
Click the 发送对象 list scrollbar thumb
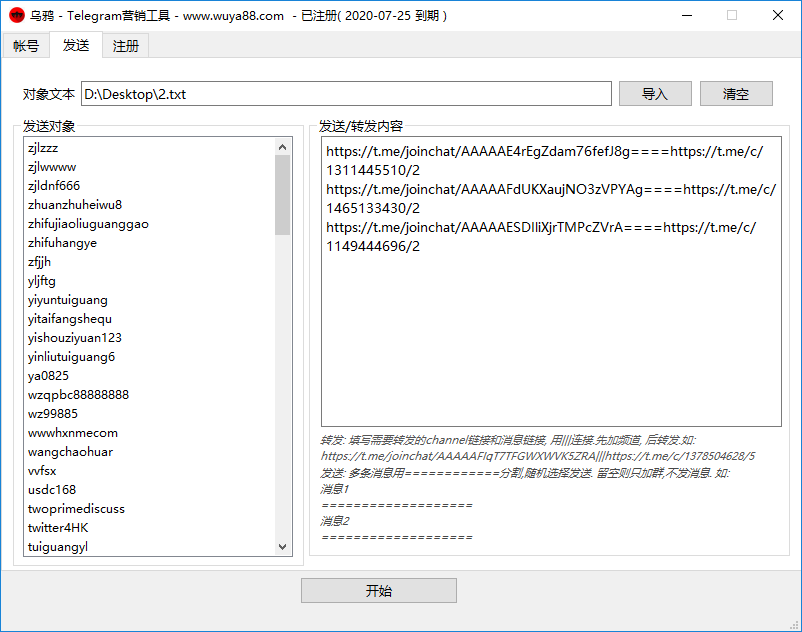point(282,195)
